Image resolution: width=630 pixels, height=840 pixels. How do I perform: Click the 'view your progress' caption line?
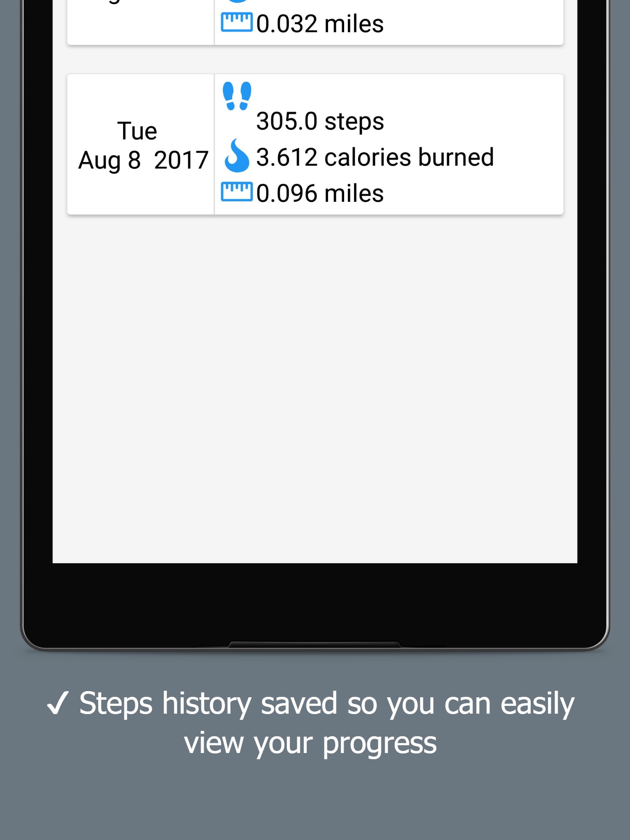[310, 743]
